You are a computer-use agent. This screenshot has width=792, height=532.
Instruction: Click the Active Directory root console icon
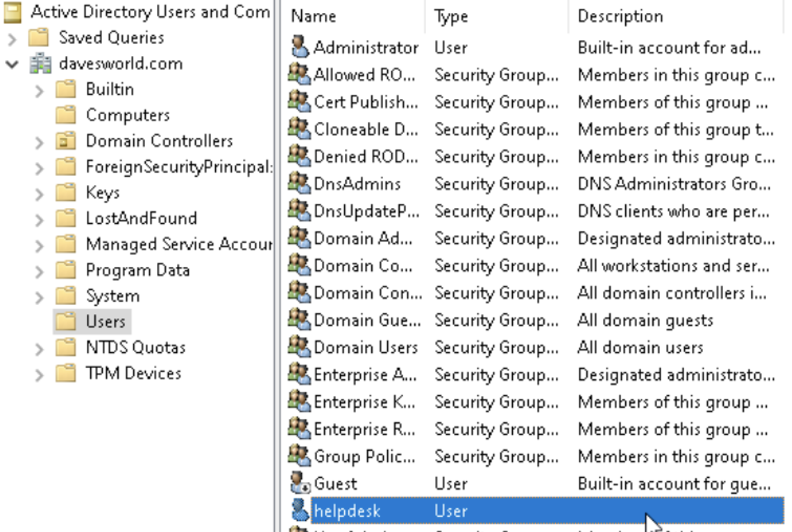(x=13, y=12)
